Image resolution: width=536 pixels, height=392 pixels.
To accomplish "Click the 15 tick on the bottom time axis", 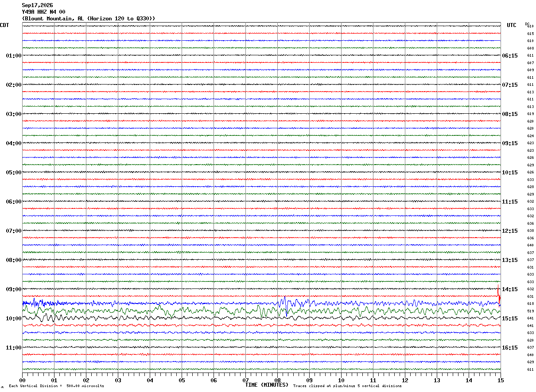I will [x=501, y=380].
